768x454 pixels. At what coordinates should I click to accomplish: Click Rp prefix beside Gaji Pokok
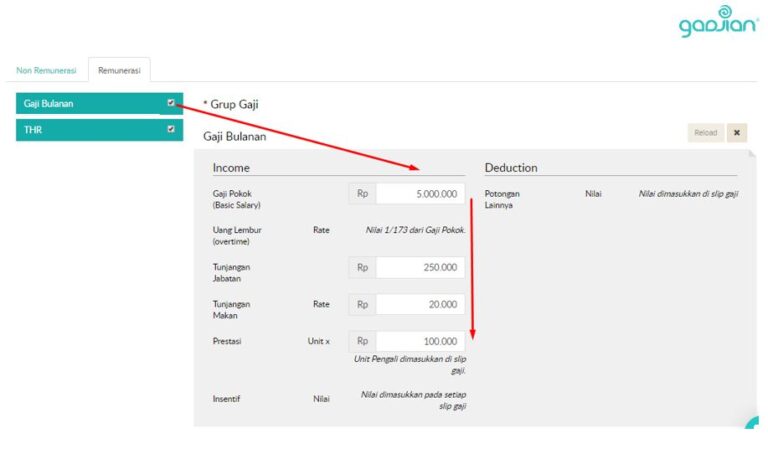click(362, 195)
